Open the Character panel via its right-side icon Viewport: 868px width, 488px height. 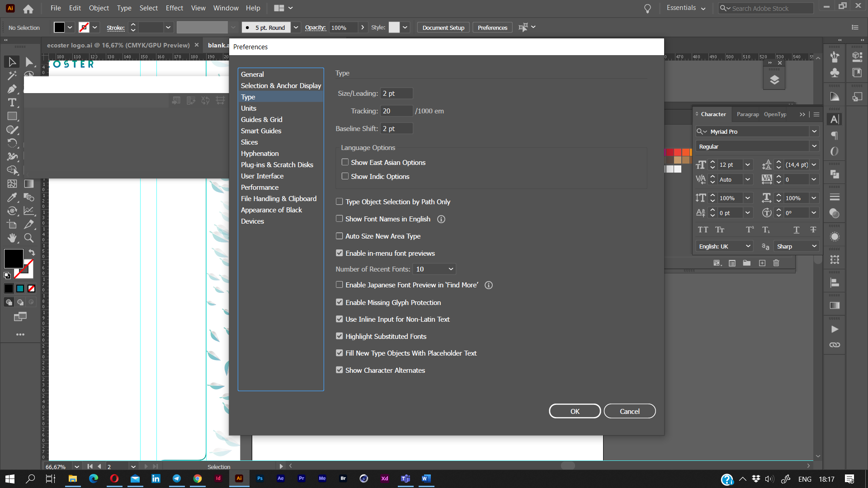[835, 119]
